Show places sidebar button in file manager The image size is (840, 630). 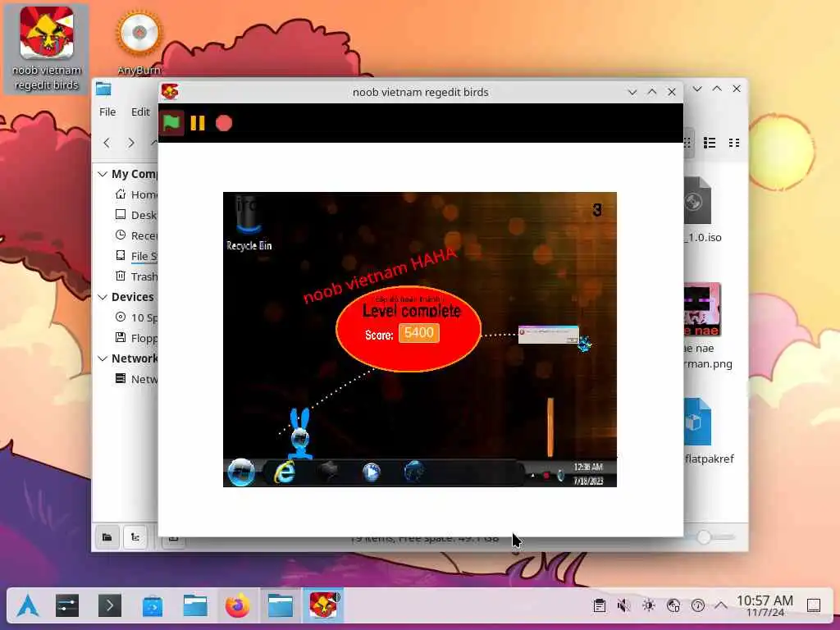(x=107, y=536)
